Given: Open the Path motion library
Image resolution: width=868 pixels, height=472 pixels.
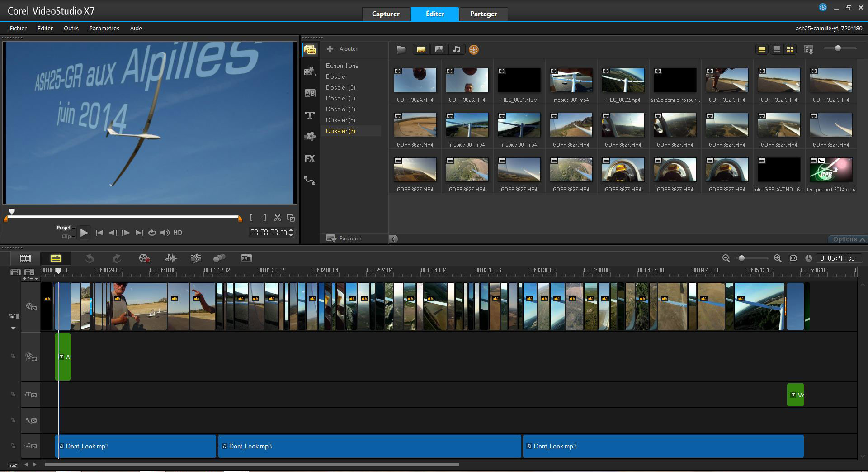Looking at the screenshot, I should tap(310, 181).
